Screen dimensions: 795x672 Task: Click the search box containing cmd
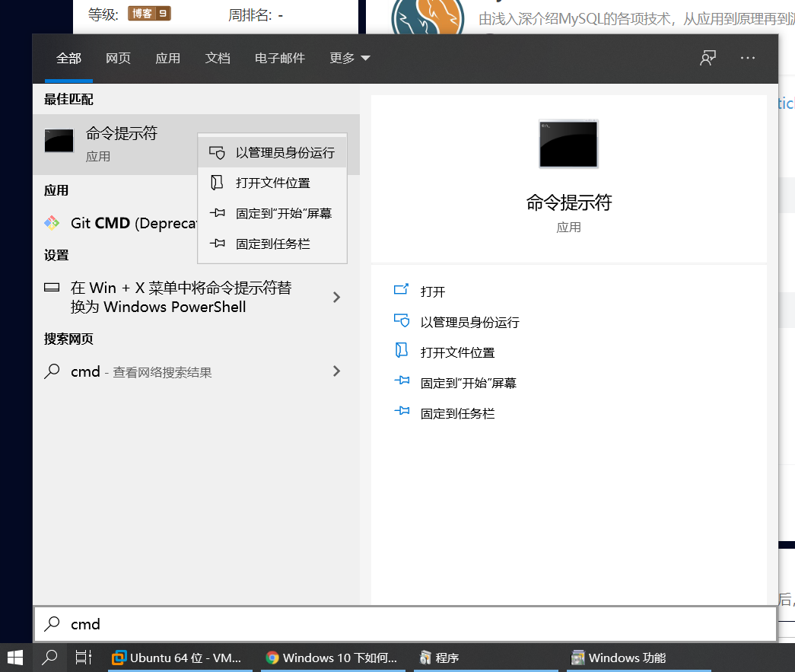pyautogui.click(x=405, y=624)
